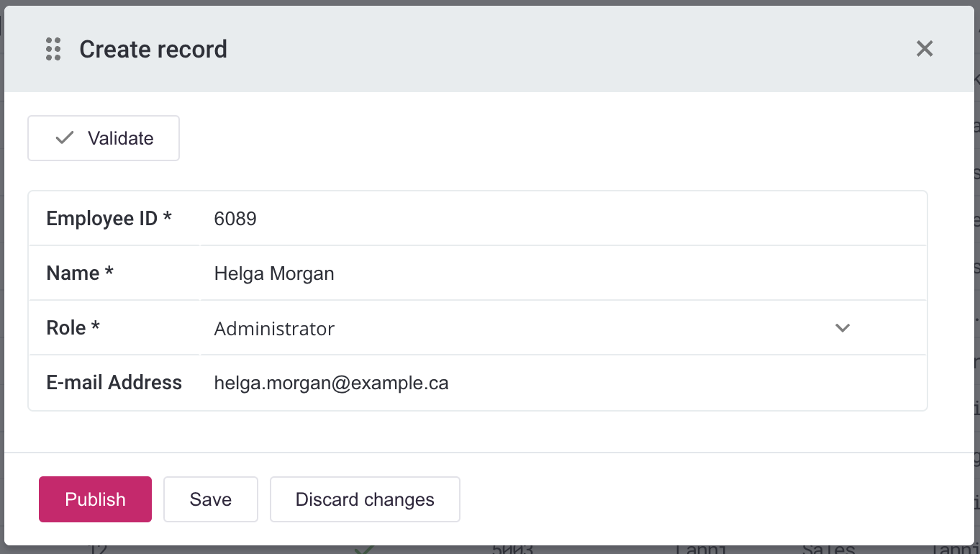Save the record without publishing
Viewport: 980px width, 554px height.
[210, 499]
